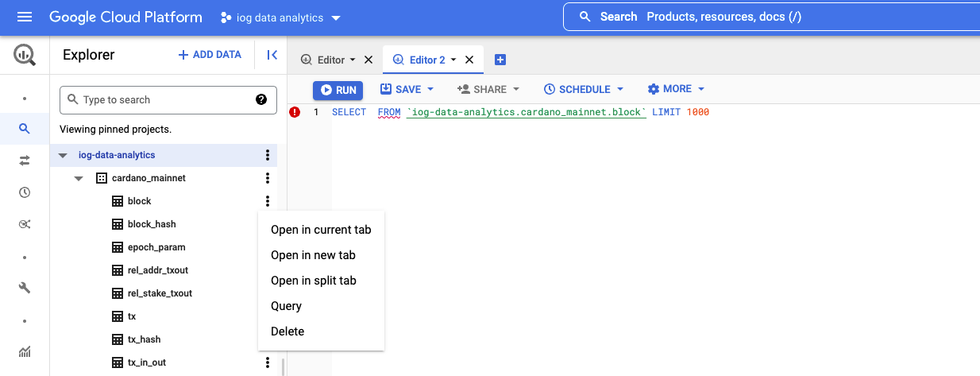
Task: Click the BigQuery logo icon
Action: pyautogui.click(x=25, y=55)
